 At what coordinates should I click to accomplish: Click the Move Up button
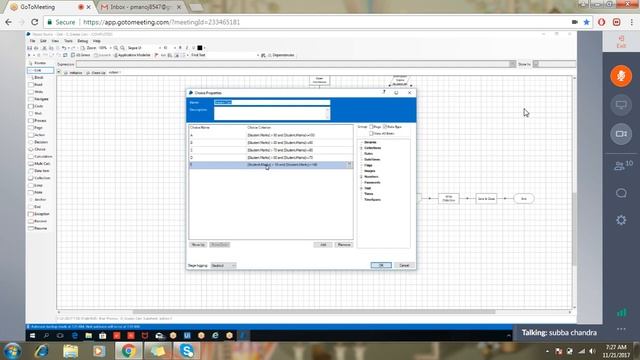point(198,244)
